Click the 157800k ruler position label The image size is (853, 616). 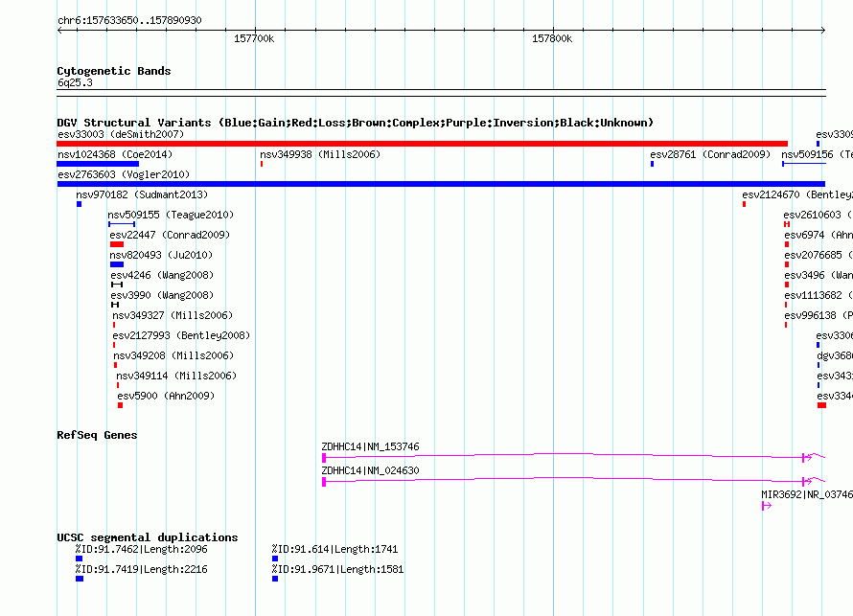pos(552,38)
